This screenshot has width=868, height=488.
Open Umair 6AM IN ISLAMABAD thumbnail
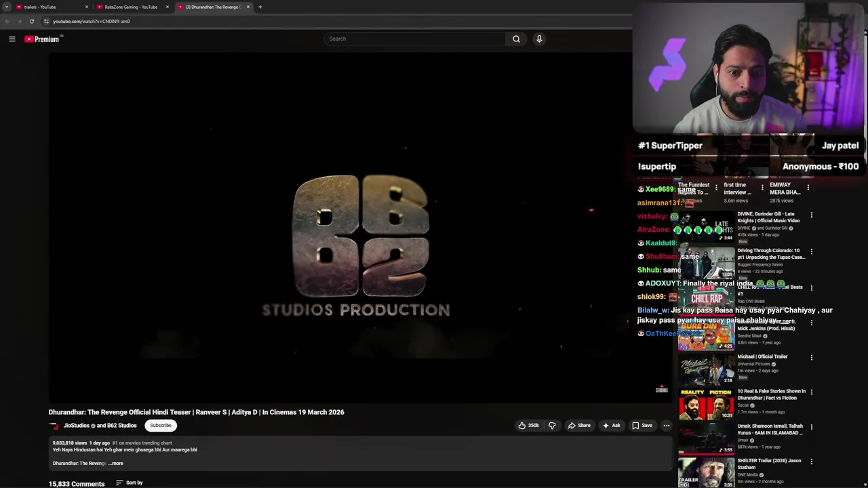(x=706, y=439)
